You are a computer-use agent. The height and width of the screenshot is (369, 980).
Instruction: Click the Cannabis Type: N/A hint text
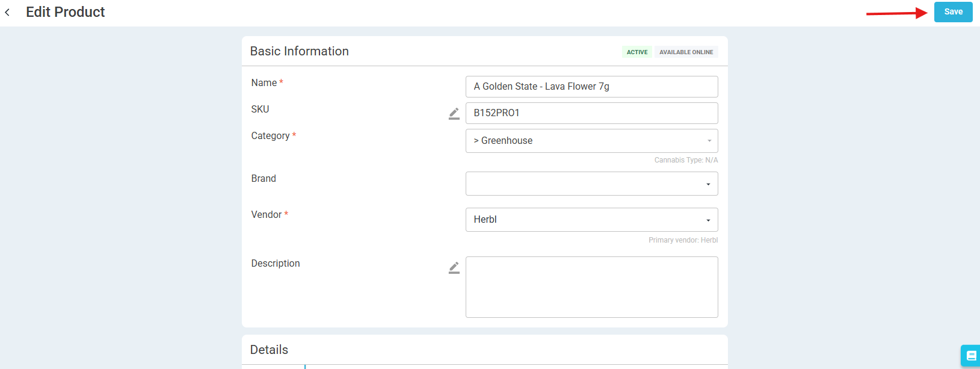pos(686,160)
